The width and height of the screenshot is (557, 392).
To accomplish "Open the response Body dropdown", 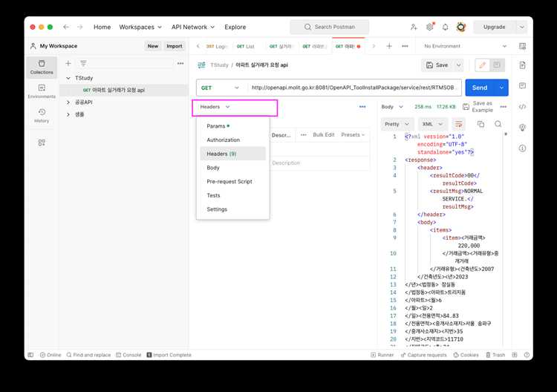I will 392,106.
